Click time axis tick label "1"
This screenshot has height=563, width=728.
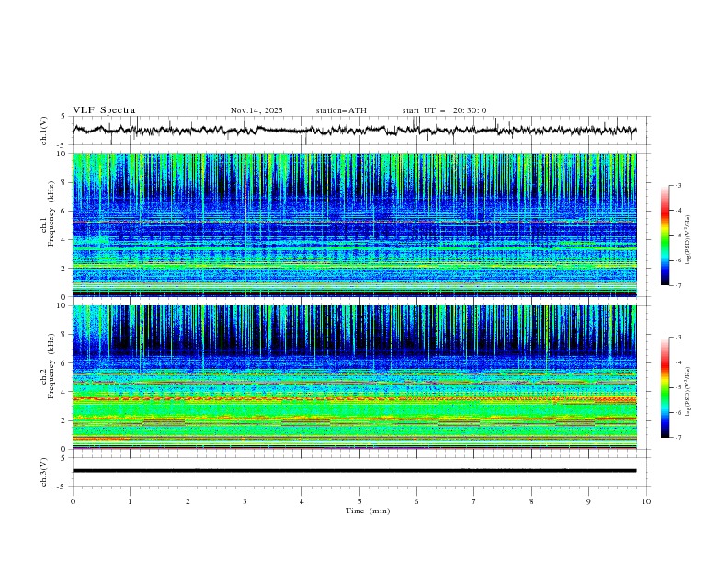click(130, 501)
